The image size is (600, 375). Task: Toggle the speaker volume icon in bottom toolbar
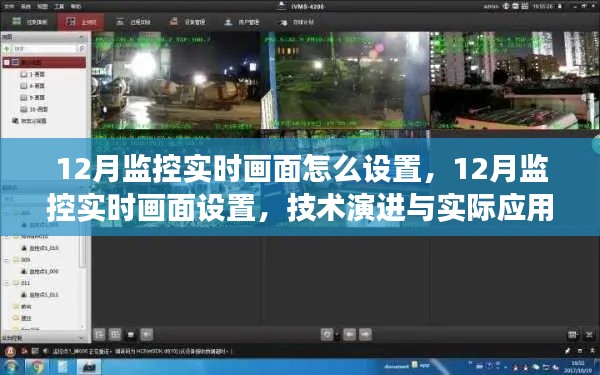coord(147,334)
